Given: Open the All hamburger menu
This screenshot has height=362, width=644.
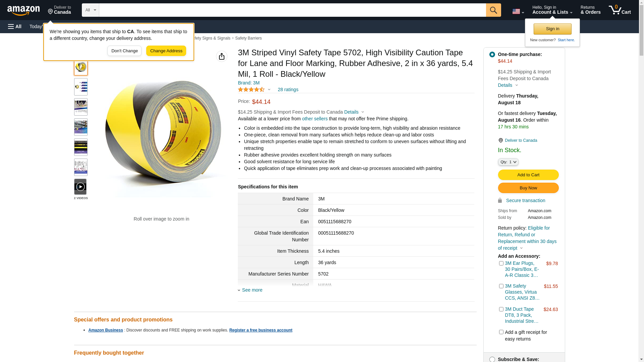Looking at the screenshot, I should pyautogui.click(x=15, y=26).
